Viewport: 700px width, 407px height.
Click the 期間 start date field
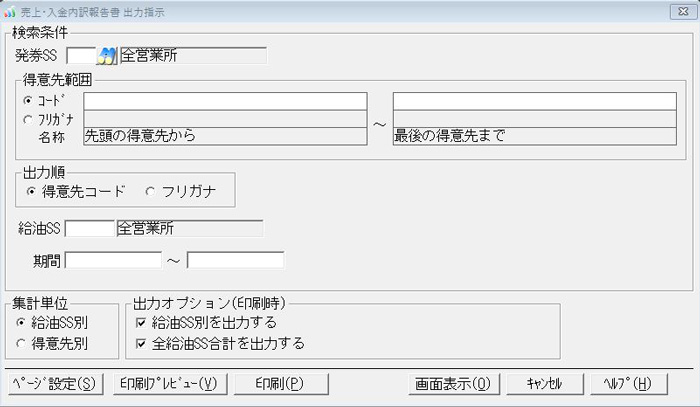(x=113, y=260)
